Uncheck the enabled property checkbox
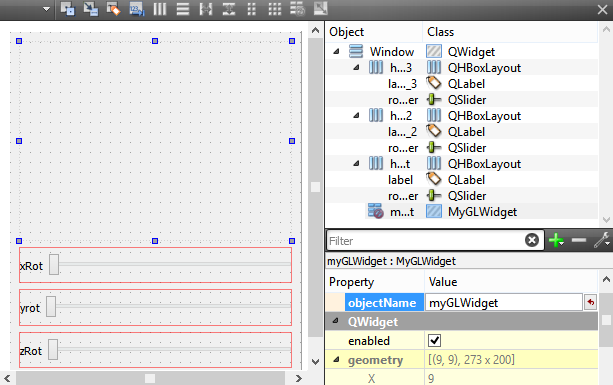This screenshot has height=385, width=613. coord(434,340)
